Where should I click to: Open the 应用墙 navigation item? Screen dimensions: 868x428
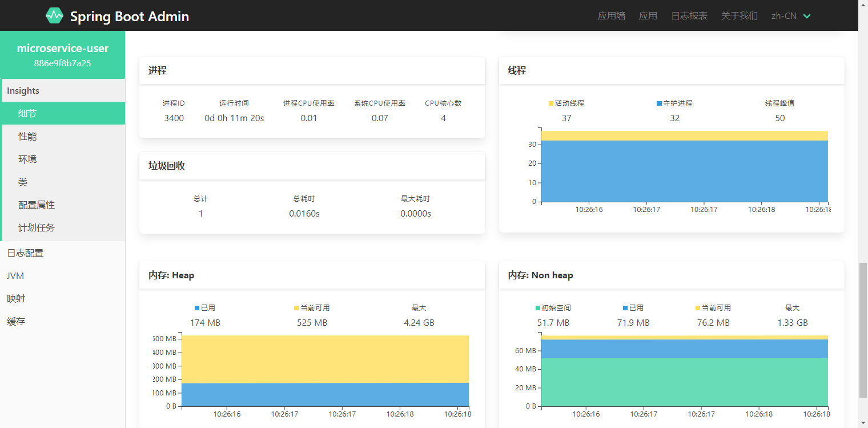(612, 16)
